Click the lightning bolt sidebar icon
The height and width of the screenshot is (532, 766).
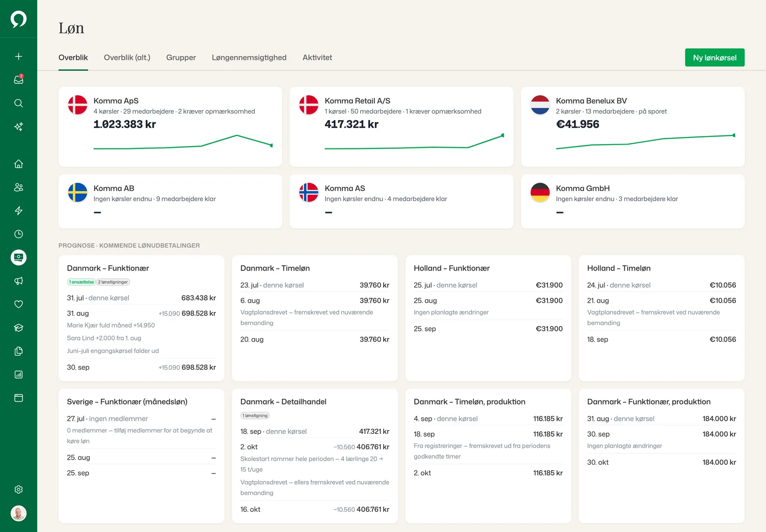[19, 211]
